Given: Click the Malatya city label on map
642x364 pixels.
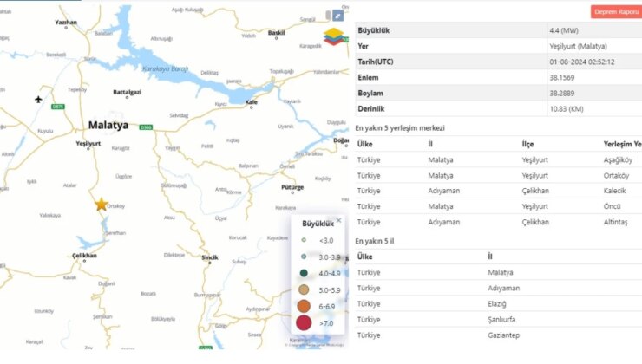Looking at the screenshot, I should pyautogui.click(x=108, y=125).
